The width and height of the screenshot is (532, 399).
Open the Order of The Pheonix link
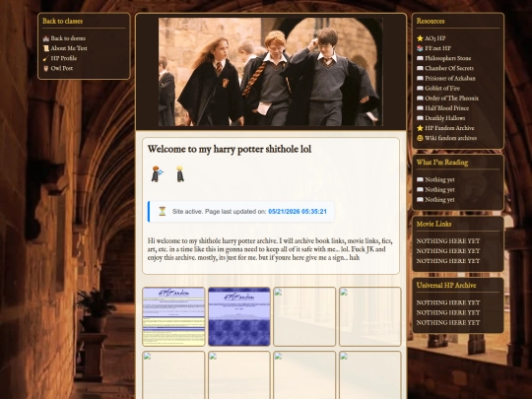click(451, 99)
